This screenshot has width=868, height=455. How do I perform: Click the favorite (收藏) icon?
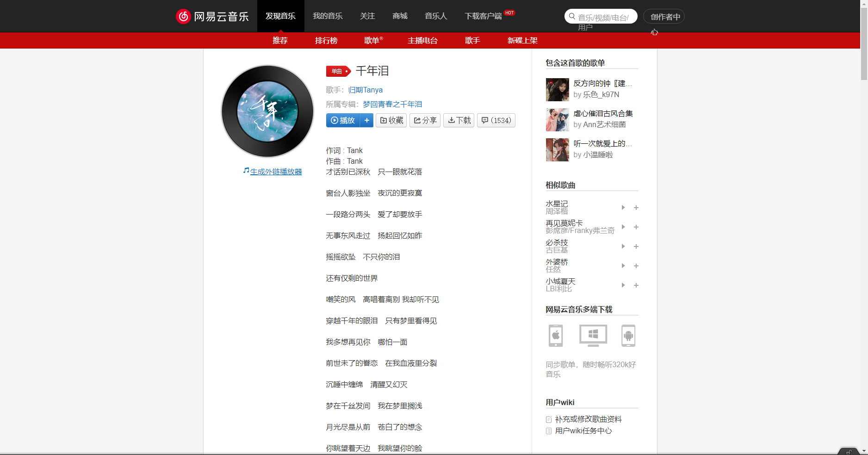(x=391, y=120)
